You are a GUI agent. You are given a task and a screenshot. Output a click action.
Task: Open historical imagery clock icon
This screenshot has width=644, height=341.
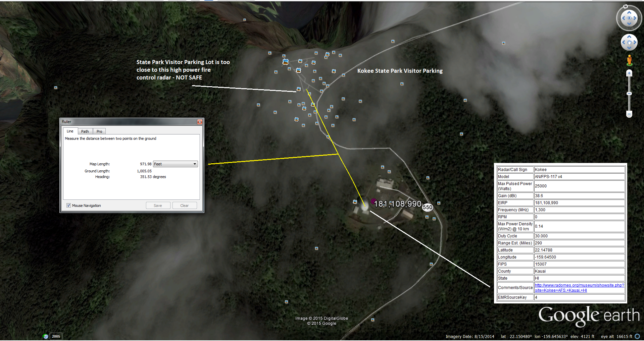pyautogui.click(x=46, y=336)
